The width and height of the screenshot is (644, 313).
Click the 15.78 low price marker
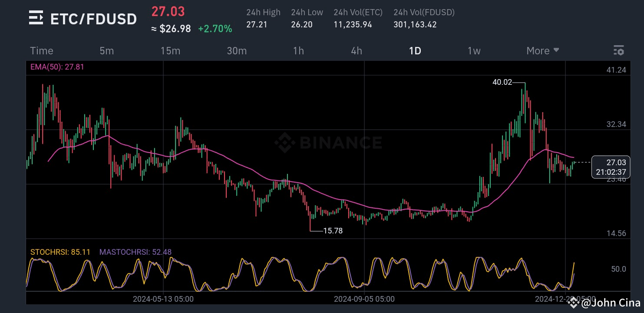click(x=332, y=230)
